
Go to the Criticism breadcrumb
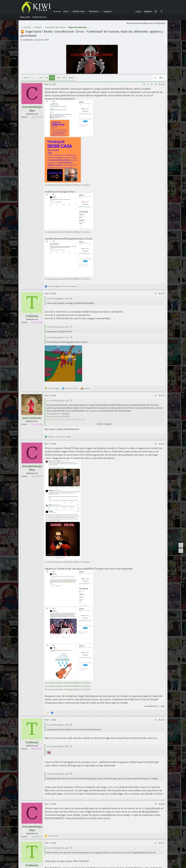(38, 27)
